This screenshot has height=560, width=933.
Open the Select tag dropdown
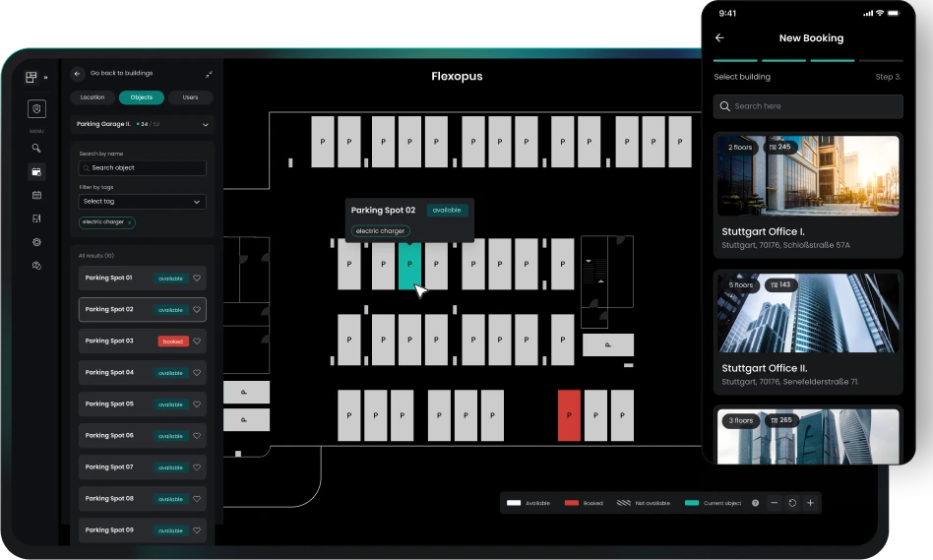143,202
